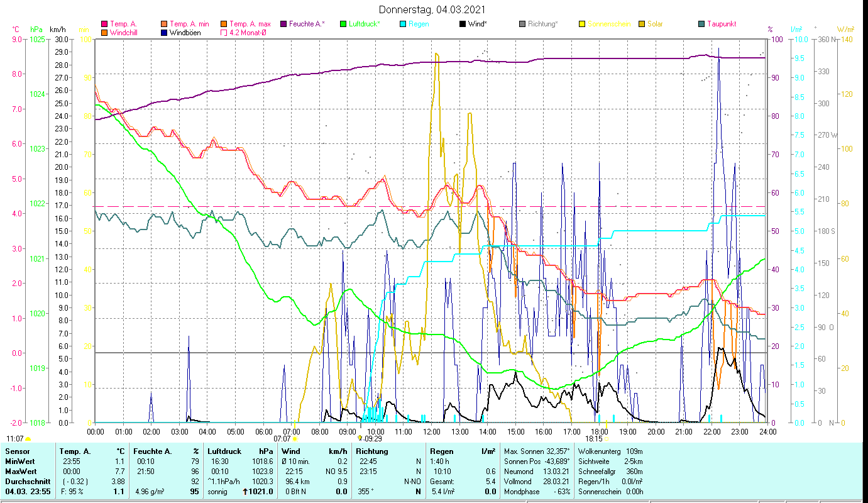The height and width of the screenshot is (503, 868).
Task: Click the sunrise icon next to 07:07
Action: pyautogui.click(x=294, y=439)
